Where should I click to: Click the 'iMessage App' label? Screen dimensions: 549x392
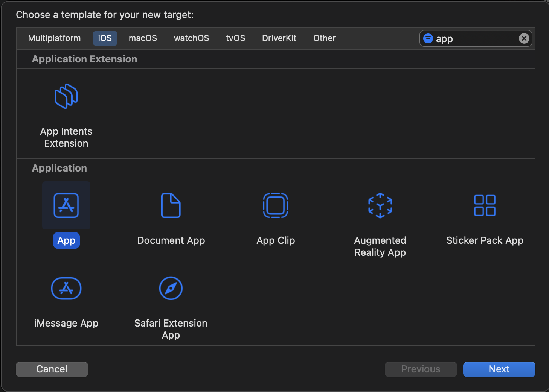[66, 323]
